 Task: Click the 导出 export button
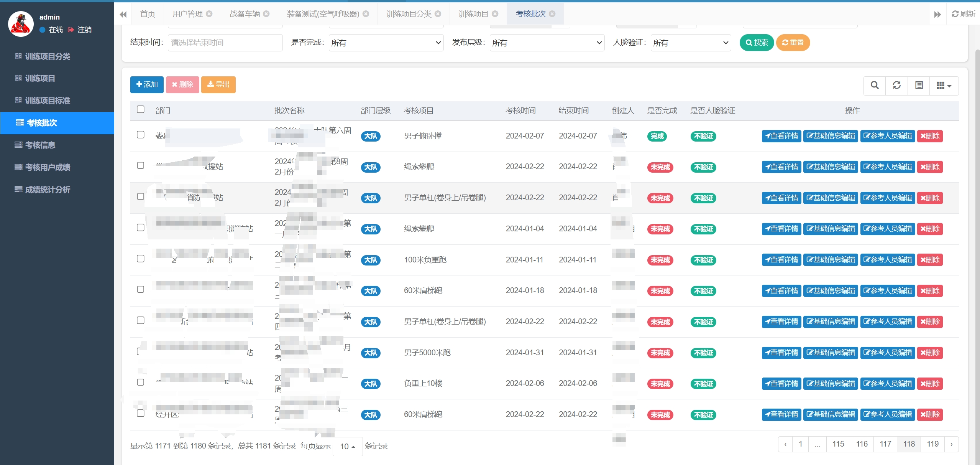(x=218, y=85)
